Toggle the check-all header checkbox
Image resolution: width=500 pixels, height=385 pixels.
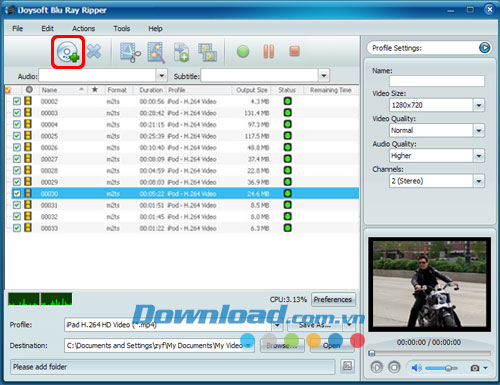pos(8,90)
